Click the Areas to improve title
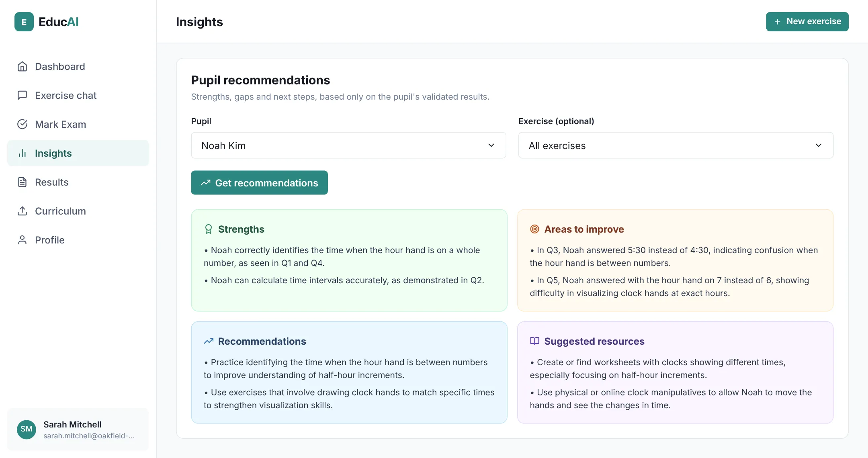Screen dimensions: 868x458 584,229
